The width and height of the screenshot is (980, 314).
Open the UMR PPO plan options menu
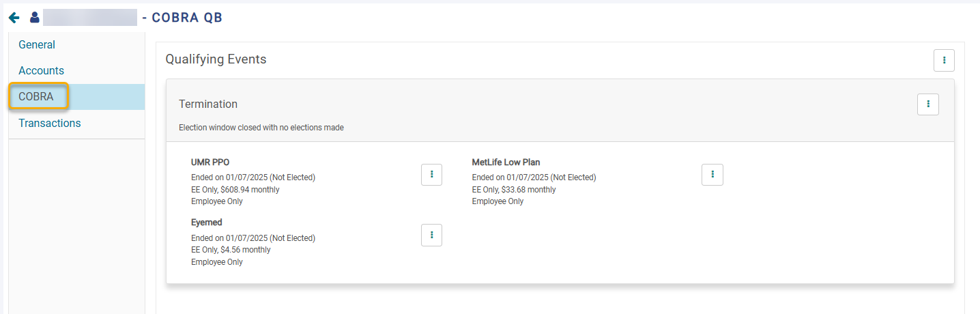(431, 175)
